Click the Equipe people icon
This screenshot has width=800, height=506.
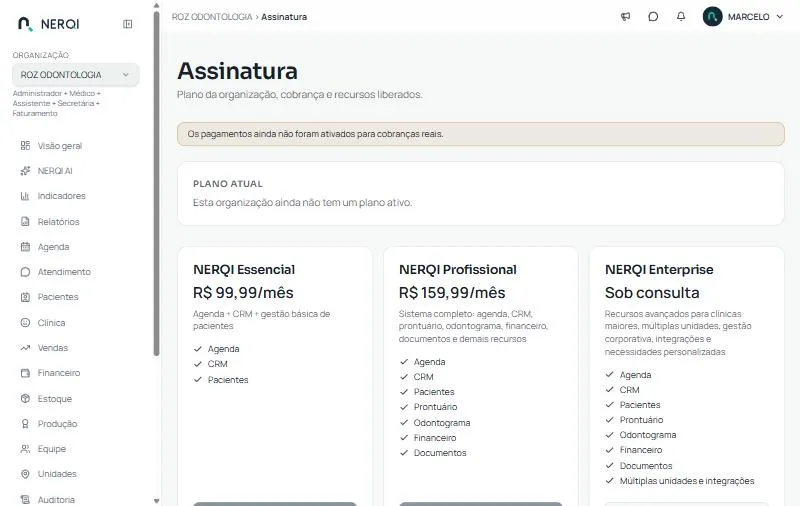25,449
